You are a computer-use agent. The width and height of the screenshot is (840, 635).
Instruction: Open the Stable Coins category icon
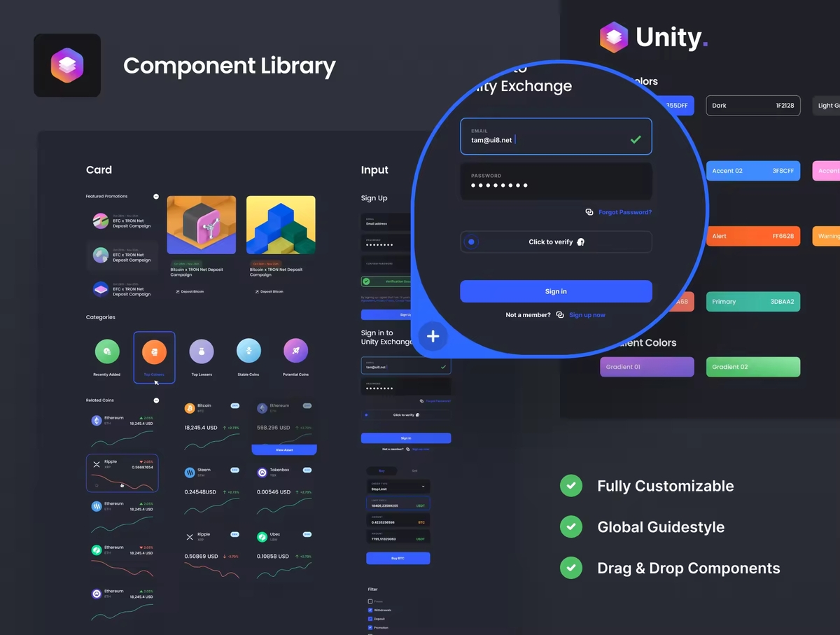[248, 351]
